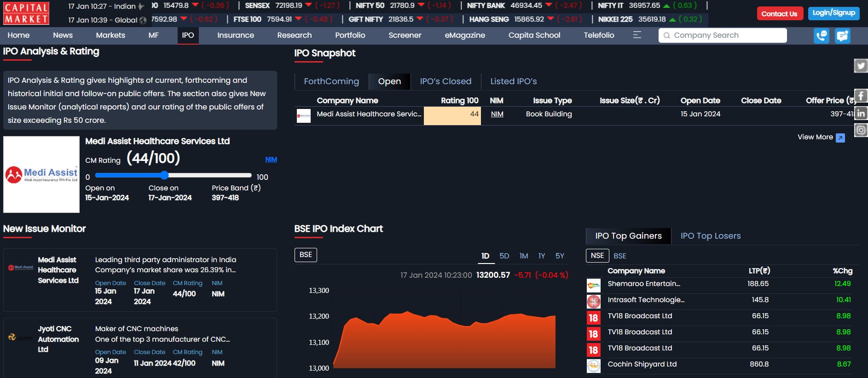868x378 pixels.
Task: Switch to the IPO's Closed tab
Action: tap(446, 81)
